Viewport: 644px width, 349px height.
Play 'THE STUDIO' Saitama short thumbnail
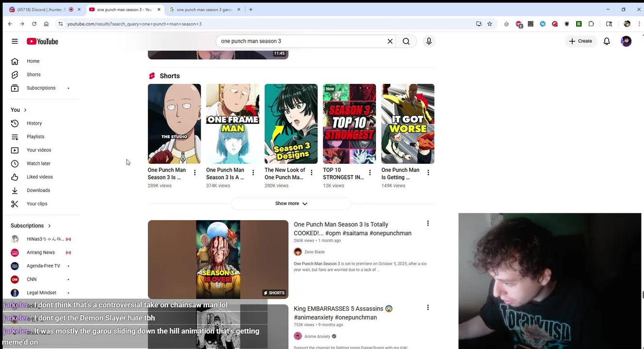coord(174,124)
